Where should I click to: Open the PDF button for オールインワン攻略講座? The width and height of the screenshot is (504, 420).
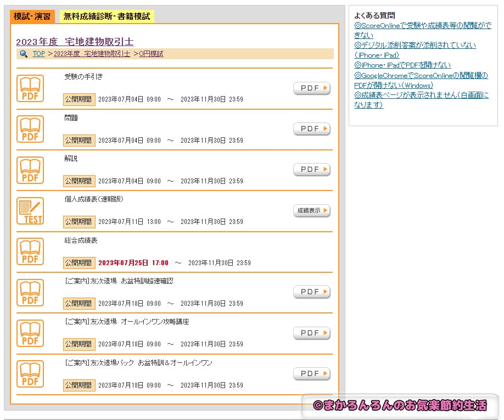[x=312, y=333]
